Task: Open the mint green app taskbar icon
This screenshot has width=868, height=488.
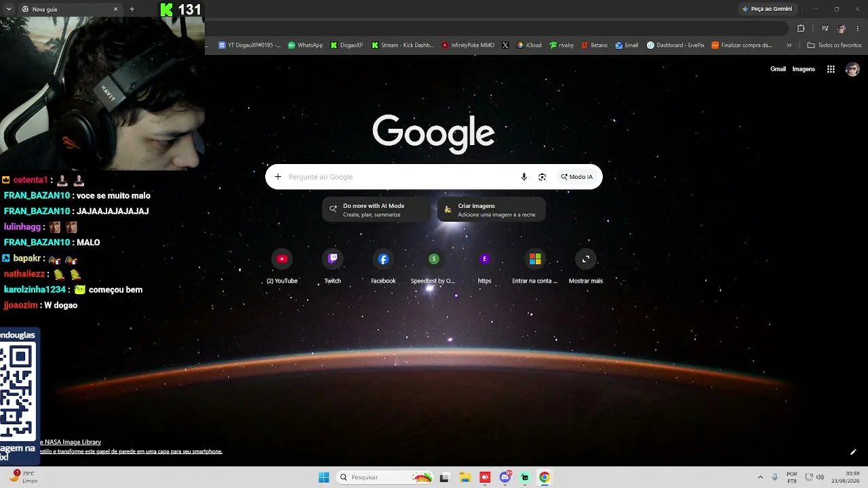Action: 525,477
